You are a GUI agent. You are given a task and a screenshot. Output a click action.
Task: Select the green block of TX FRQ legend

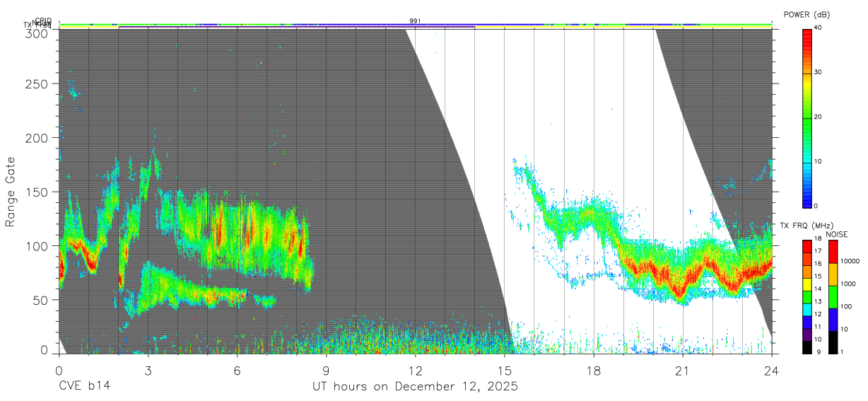[807, 298]
